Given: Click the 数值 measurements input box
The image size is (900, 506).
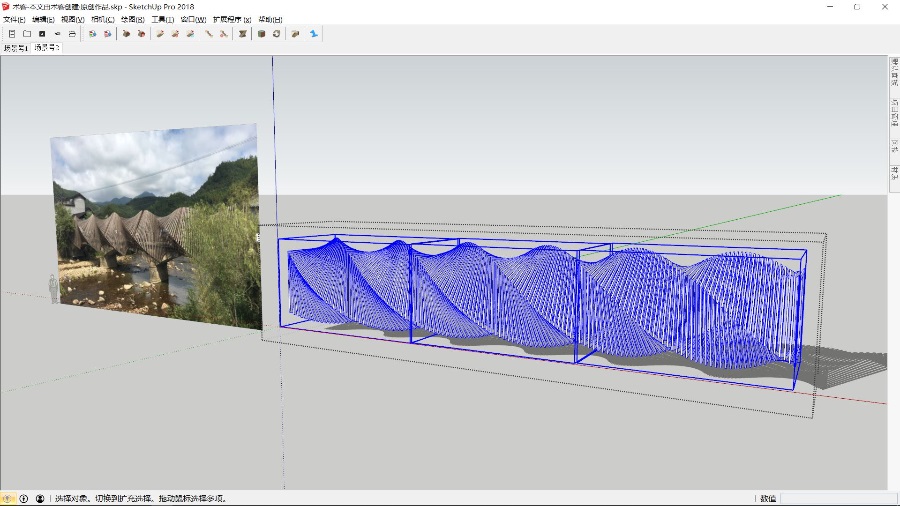Looking at the screenshot, I should [838, 498].
